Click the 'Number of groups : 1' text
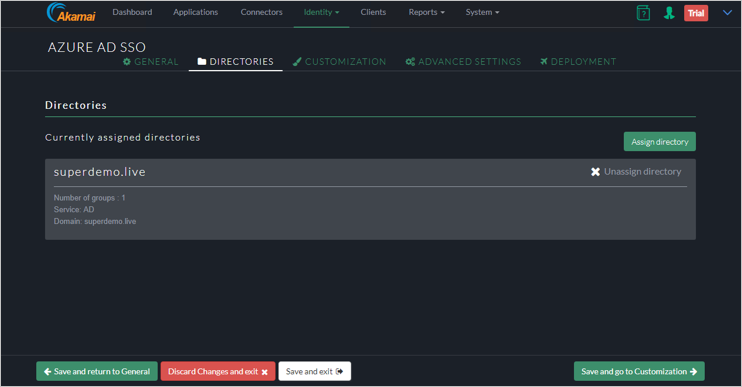The height and width of the screenshot is (387, 742). tap(89, 198)
